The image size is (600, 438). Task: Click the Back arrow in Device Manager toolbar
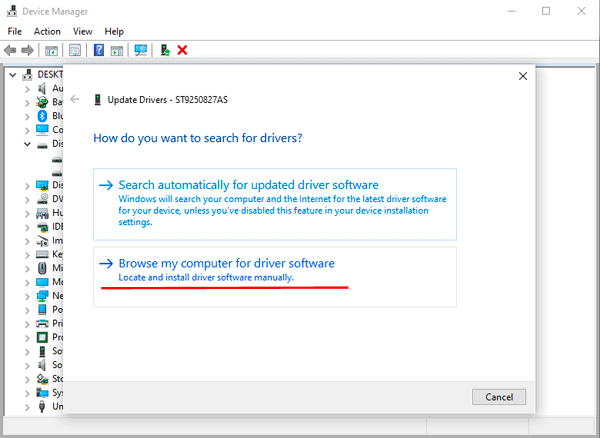pyautogui.click(x=10, y=50)
